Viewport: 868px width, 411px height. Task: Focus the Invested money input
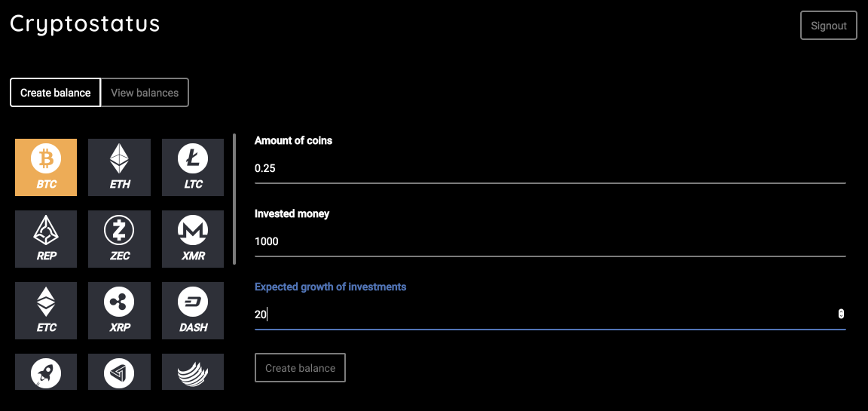(x=550, y=241)
